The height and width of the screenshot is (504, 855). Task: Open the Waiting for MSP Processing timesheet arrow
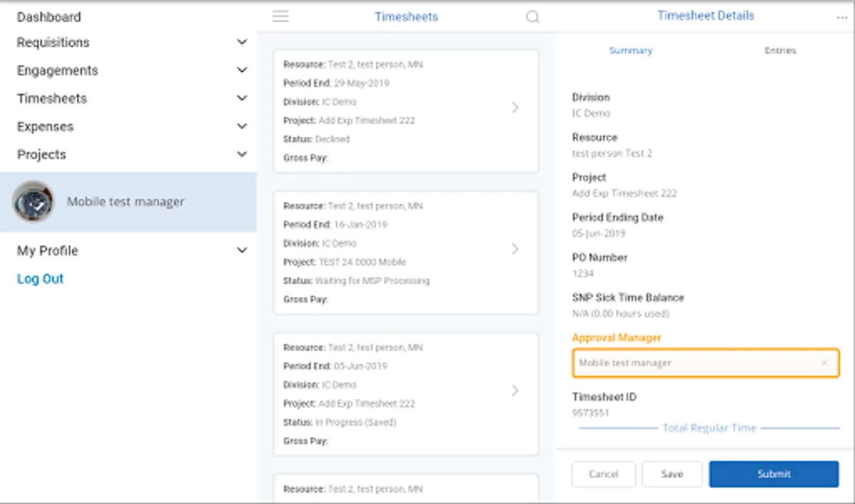pyautogui.click(x=515, y=249)
